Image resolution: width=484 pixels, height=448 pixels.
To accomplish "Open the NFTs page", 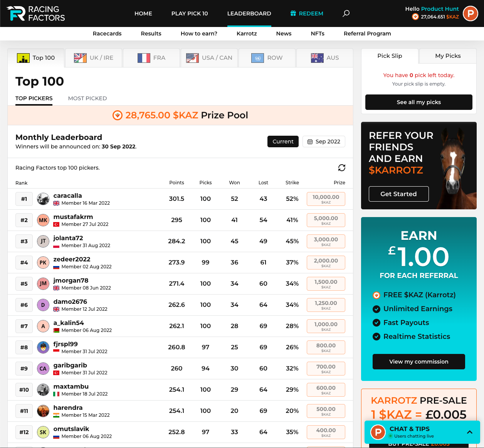I will (318, 34).
